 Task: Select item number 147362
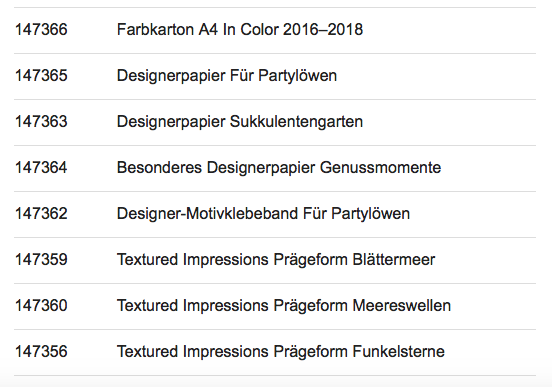tap(41, 214)
